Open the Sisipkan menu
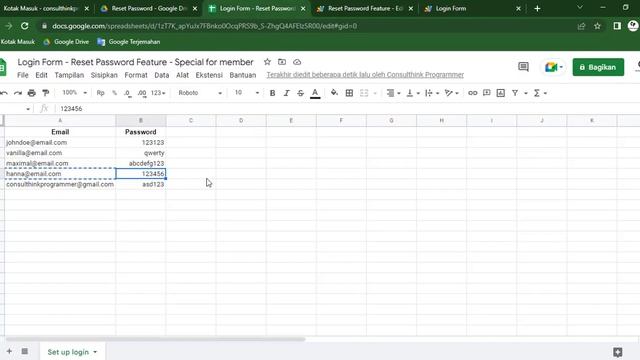The image size is (640, 360). point(104,75)
